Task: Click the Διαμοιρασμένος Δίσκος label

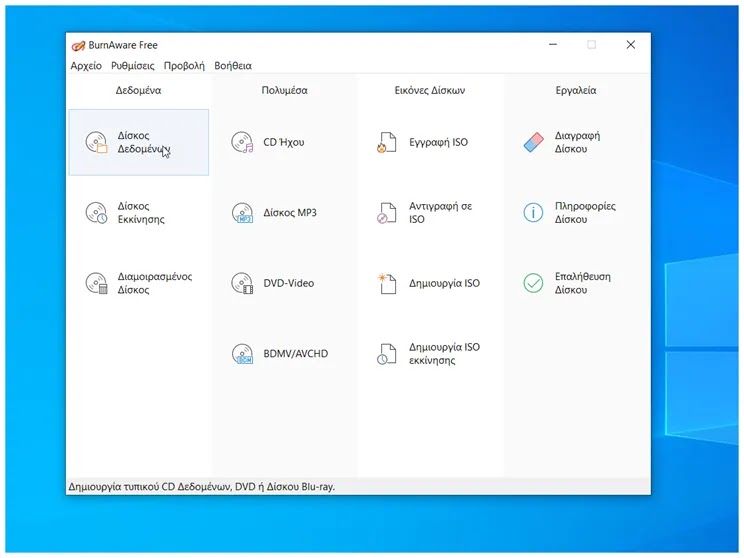Action: pyautogui.click(x=155, y=283)
